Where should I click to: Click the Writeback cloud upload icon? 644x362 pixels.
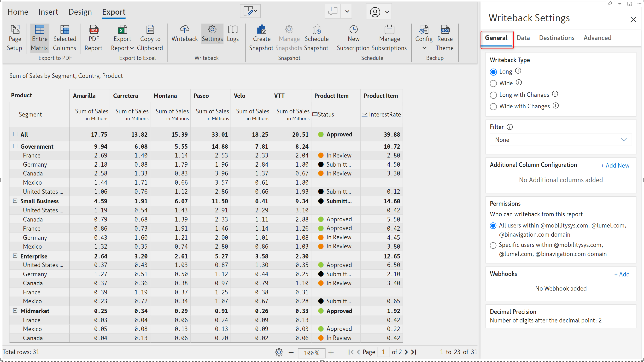click(185, 30)
